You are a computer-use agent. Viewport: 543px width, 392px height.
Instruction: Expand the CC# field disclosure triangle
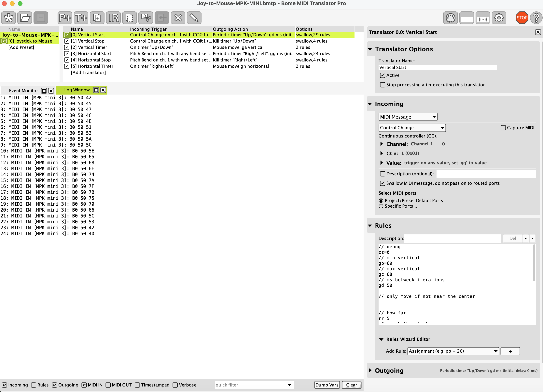coord(382,153)
